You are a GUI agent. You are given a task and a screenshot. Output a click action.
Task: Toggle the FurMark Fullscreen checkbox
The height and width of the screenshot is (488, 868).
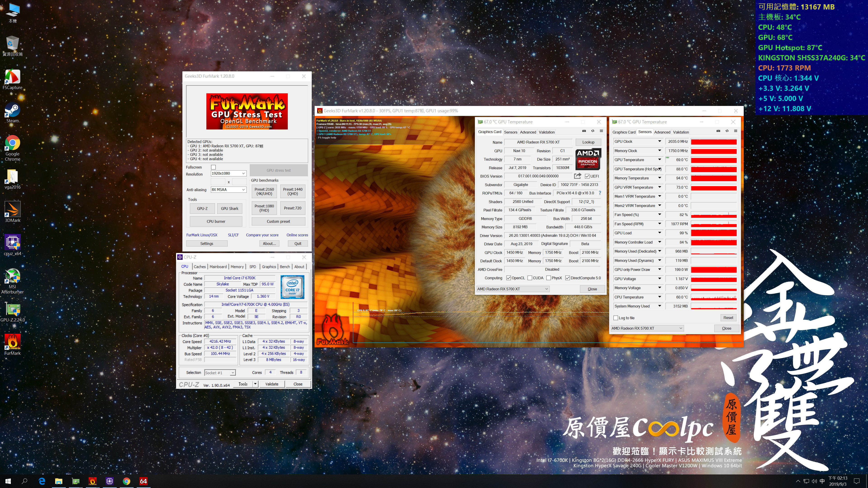213,167
